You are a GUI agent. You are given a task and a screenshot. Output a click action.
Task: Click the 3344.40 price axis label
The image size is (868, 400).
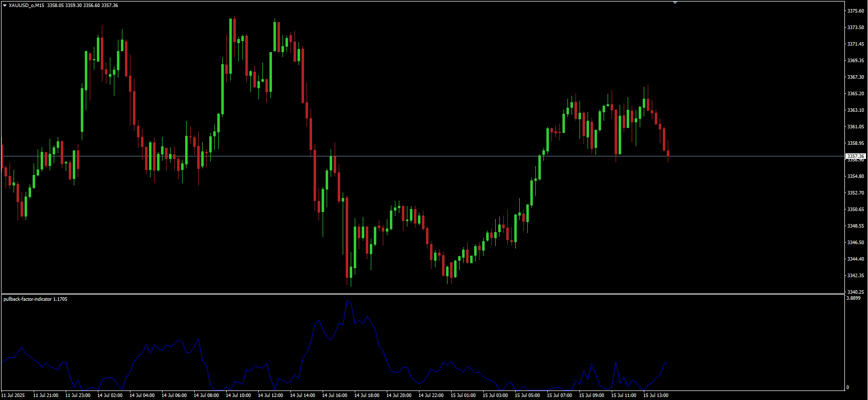click(855, 259)
